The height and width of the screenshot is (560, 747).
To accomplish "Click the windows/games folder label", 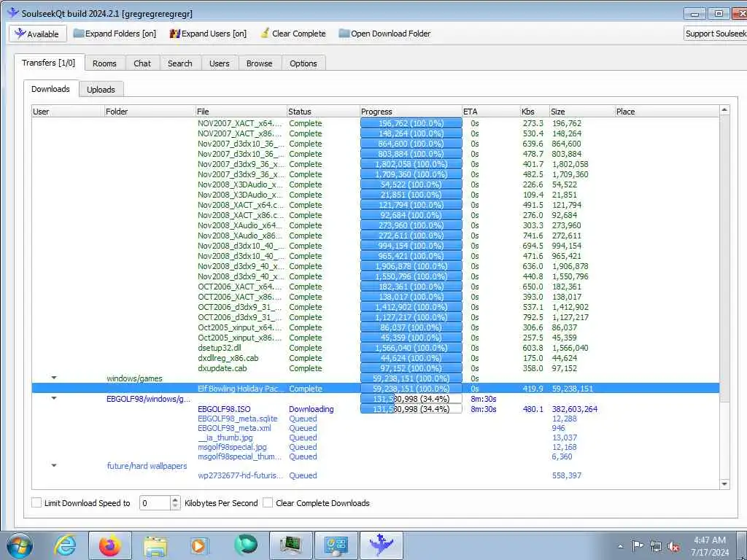I will pyautogui.click(x=134, y=378).
